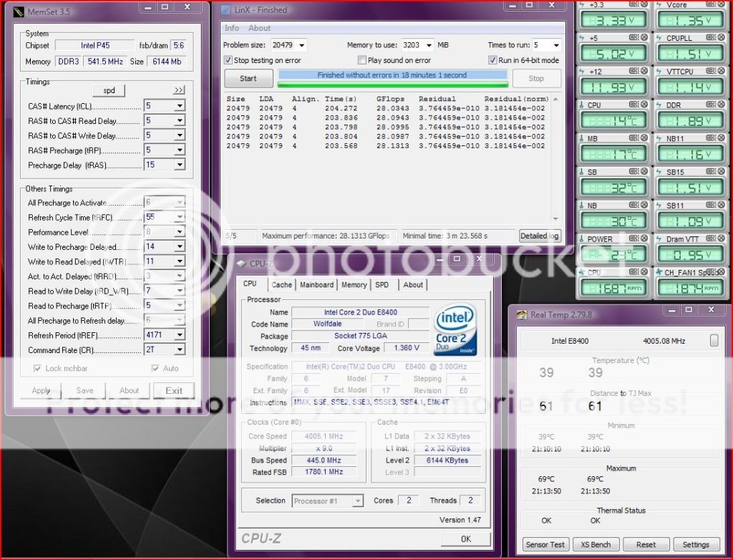Click the XS Bench button in Real Temp

point(596,544)
